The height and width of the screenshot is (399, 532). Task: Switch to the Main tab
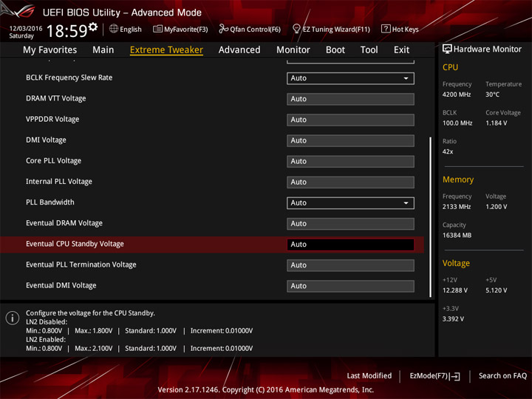pyautogui.click(x=103, y=50)
